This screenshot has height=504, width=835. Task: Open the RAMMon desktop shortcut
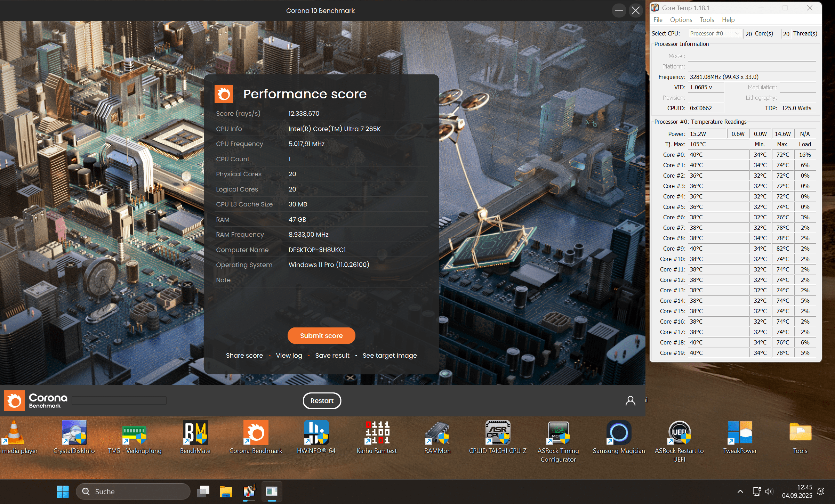[437, 433]
